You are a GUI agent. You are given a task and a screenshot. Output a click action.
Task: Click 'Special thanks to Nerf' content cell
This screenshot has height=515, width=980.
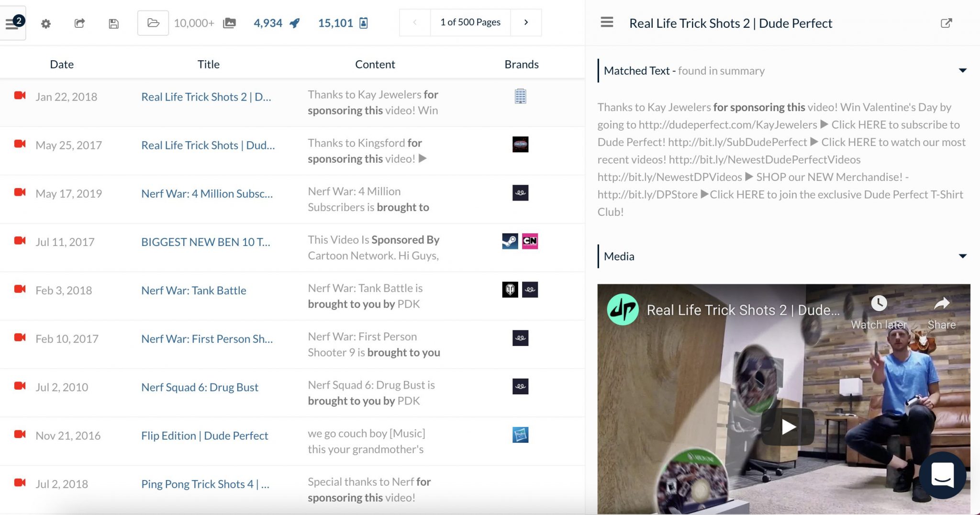369,489
